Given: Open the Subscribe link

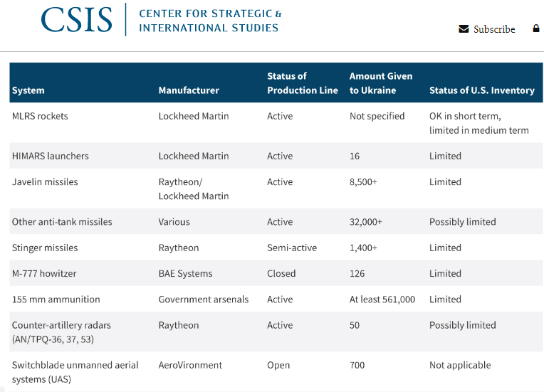Looking at the screenshot, I should coord(494,29).
